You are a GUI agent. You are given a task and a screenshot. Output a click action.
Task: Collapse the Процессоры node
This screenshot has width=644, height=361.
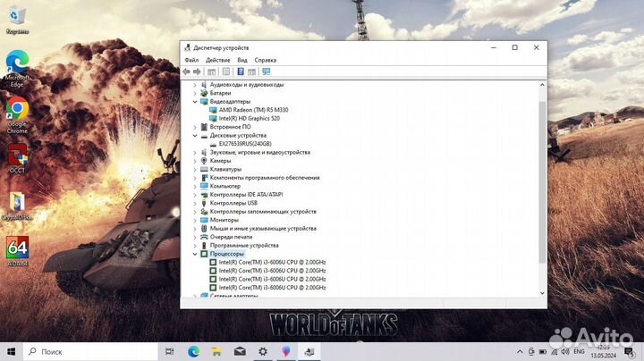pyautogui.click(x=195, y=254)
